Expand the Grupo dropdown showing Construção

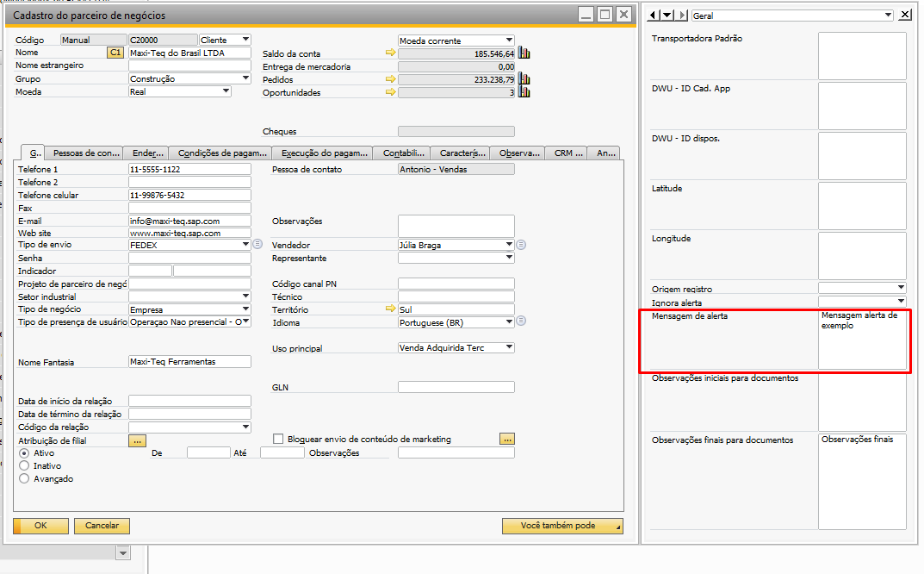[x=245, y=78]
